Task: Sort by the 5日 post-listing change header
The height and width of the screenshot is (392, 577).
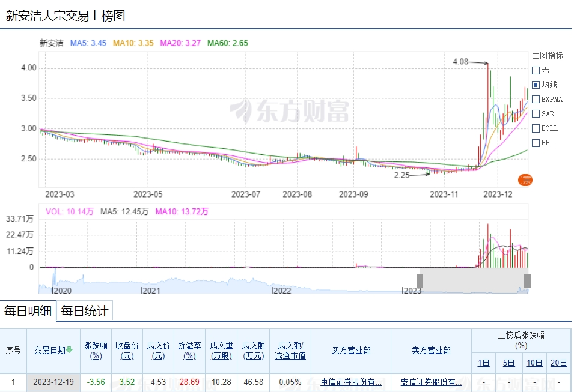Action: pos(508,363)
